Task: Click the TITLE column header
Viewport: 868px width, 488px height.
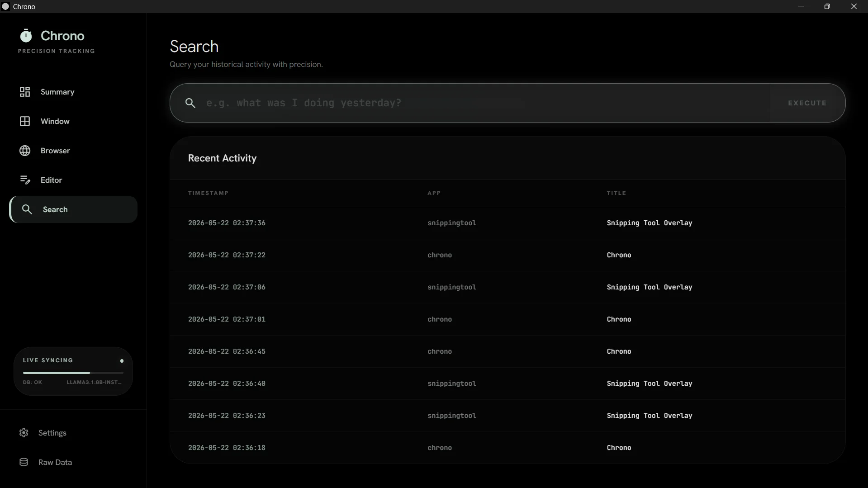Action: 616,193
